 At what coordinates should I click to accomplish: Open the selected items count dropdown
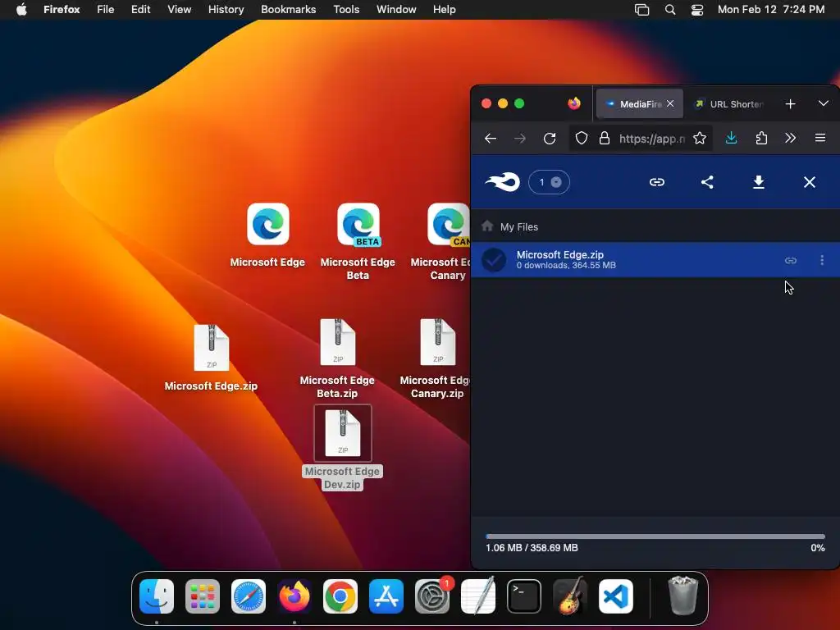(549, 182)
